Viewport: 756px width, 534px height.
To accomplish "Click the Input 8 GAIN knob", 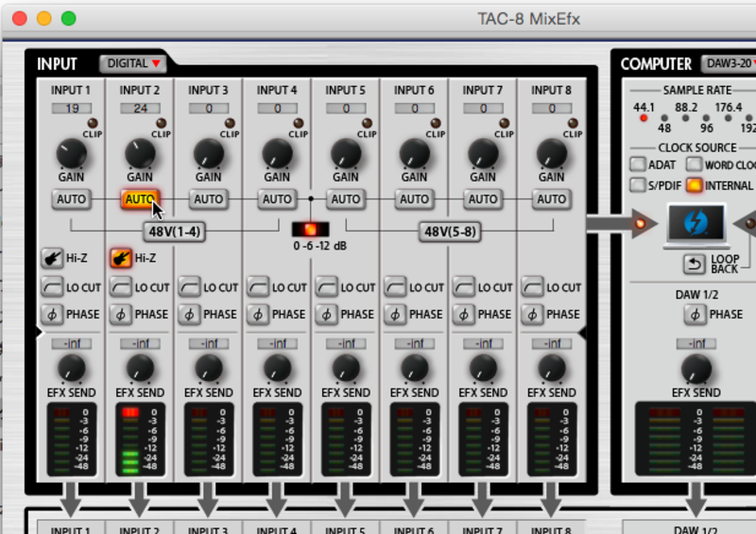I will coord(552,154).
